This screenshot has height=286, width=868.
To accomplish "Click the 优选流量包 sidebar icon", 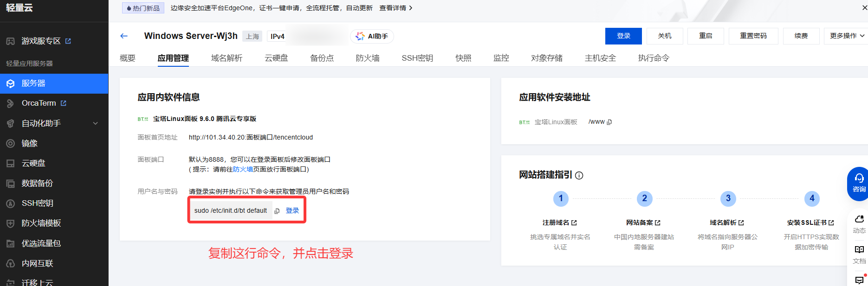I will coord(10,243).
